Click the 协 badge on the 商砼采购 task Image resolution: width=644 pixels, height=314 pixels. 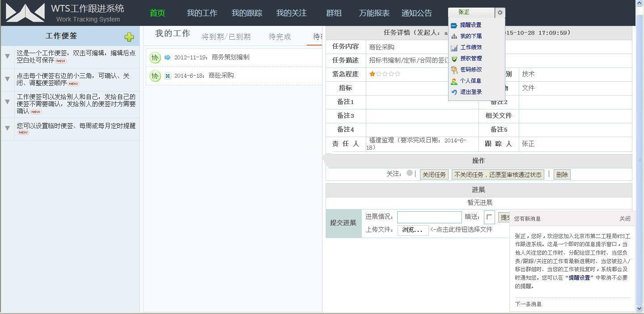point(155,75)
